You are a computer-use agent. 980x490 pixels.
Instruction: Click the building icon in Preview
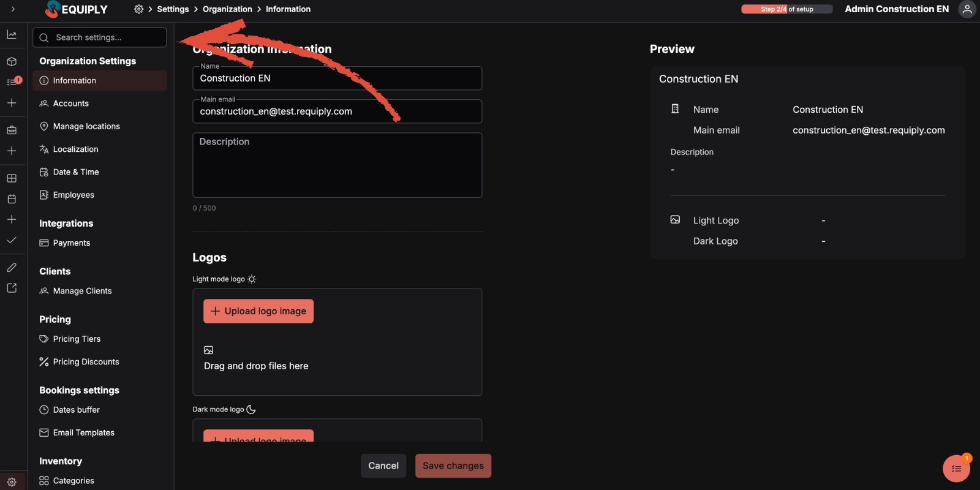click(675, 109)
